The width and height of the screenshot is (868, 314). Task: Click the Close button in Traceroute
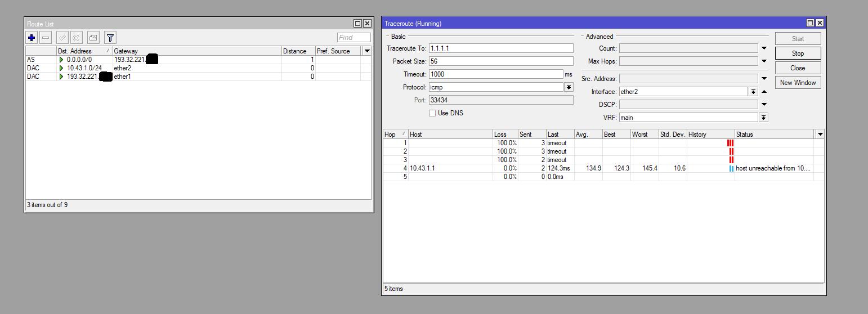(798, 68)
